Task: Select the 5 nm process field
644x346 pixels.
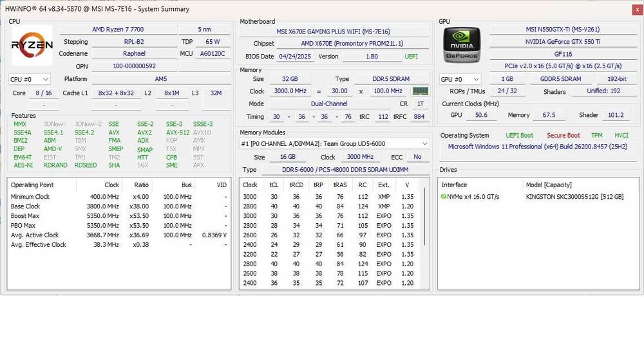Action: (x=205, y=29)
